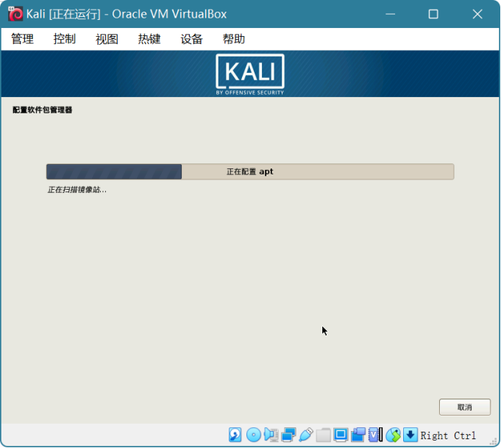The width and height of the screenshot is (501, 448).
Task: Open the 控制 menu
Action: tap(65, 39)
